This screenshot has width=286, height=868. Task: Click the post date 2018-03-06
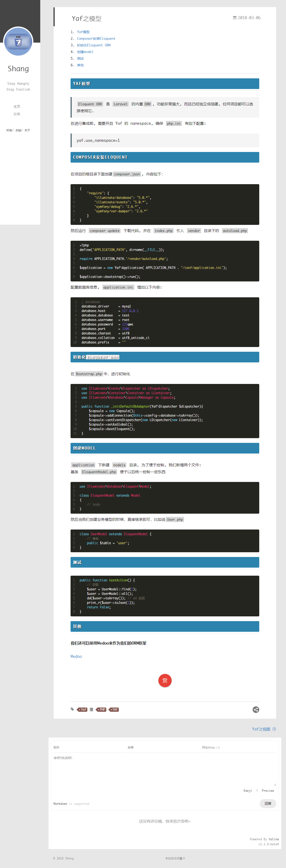click(249, 18)
